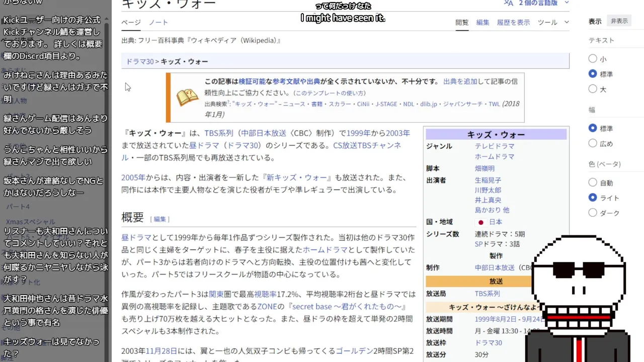Click the language translation icon
644x362 pixels.
pyautogui.click(x=509, y=3)
